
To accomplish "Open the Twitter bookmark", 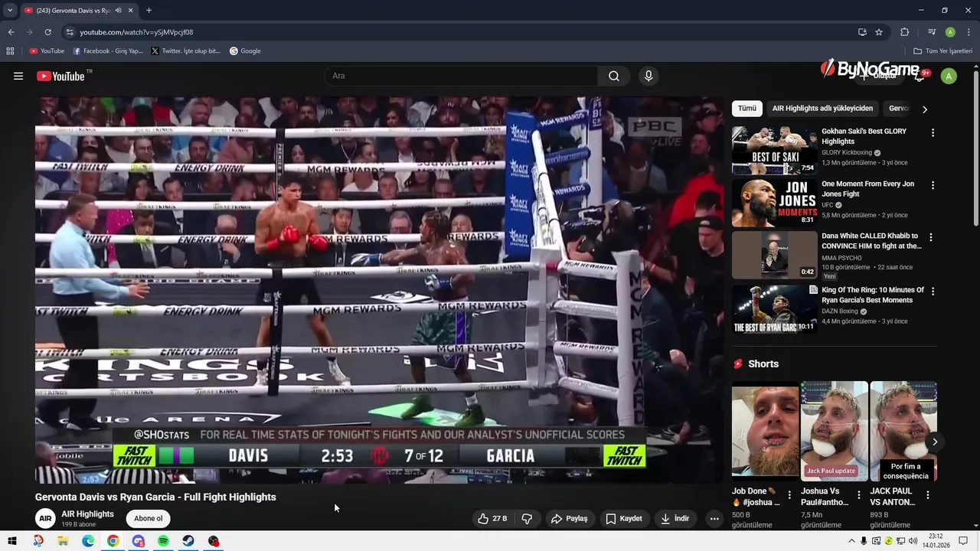I will [x=186, y=51].
